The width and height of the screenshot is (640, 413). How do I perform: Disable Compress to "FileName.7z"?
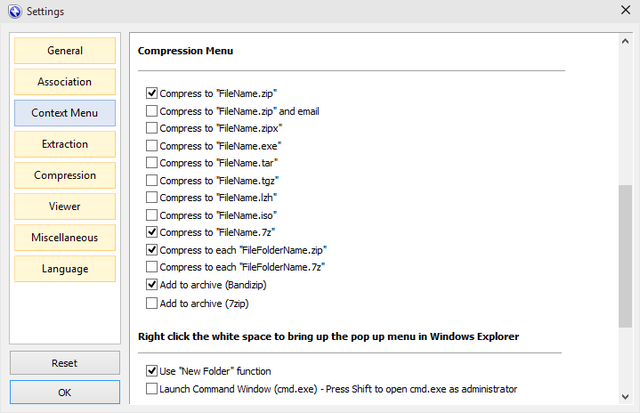pyautogui.click(x=152, y=232)
